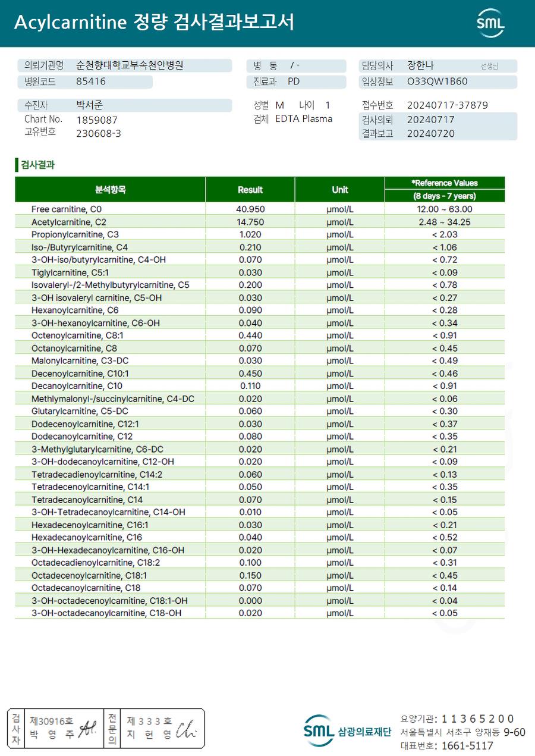Click the SML logo in header

[x=490, y=24]
